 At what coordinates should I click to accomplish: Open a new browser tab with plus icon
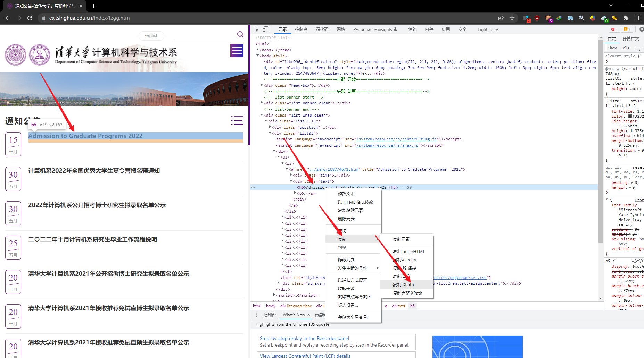[94, 6]
